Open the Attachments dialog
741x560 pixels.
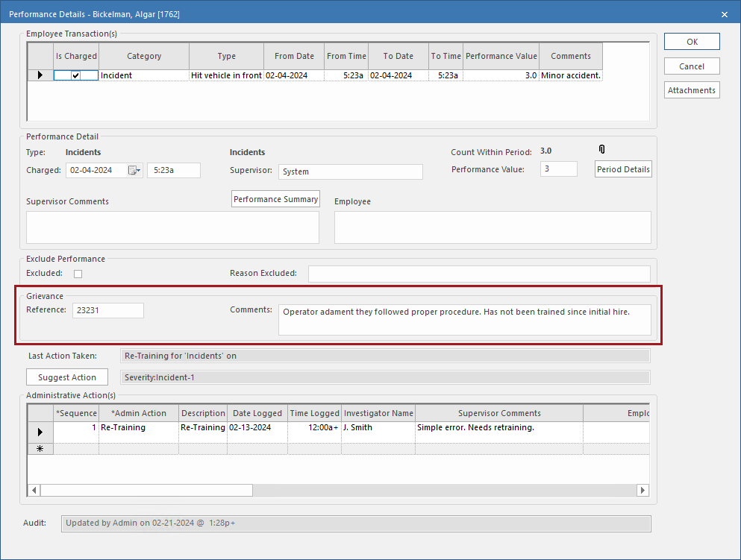tap(691, 89)
